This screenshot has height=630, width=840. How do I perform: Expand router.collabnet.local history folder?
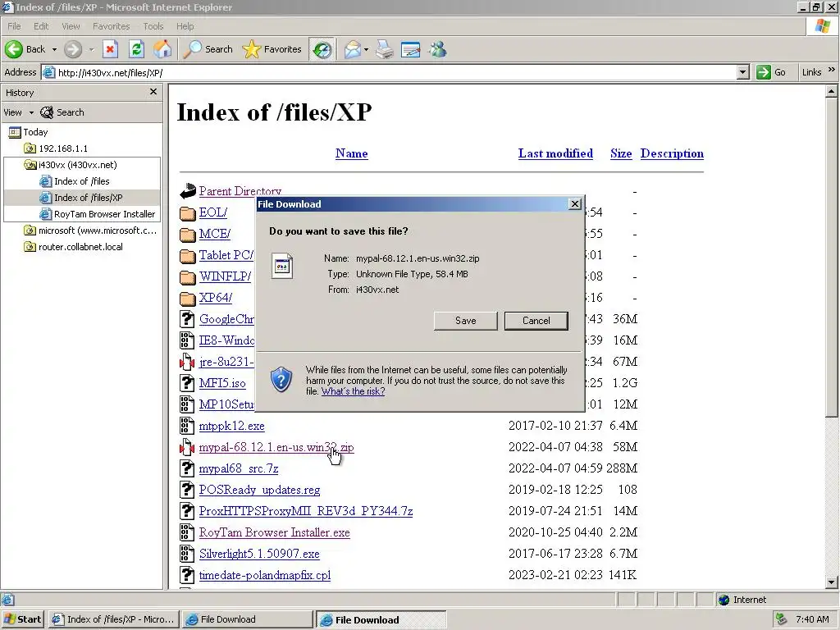click(x=73, y=247)
